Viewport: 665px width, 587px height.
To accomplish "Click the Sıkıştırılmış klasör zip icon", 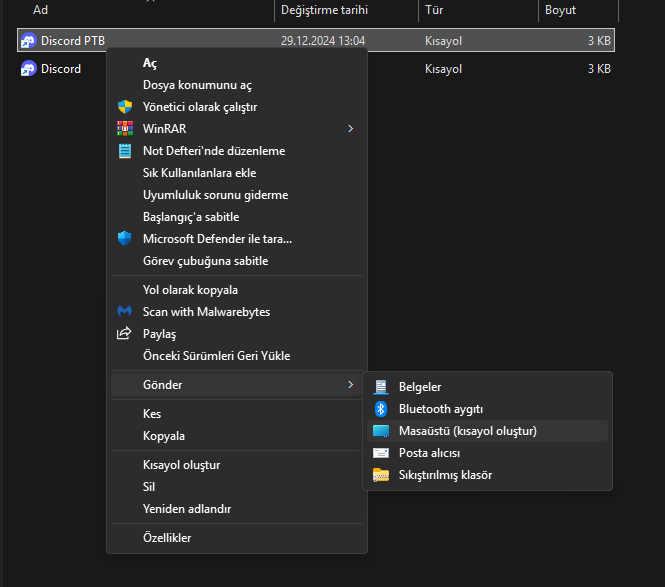I will (x=381, y=475).
